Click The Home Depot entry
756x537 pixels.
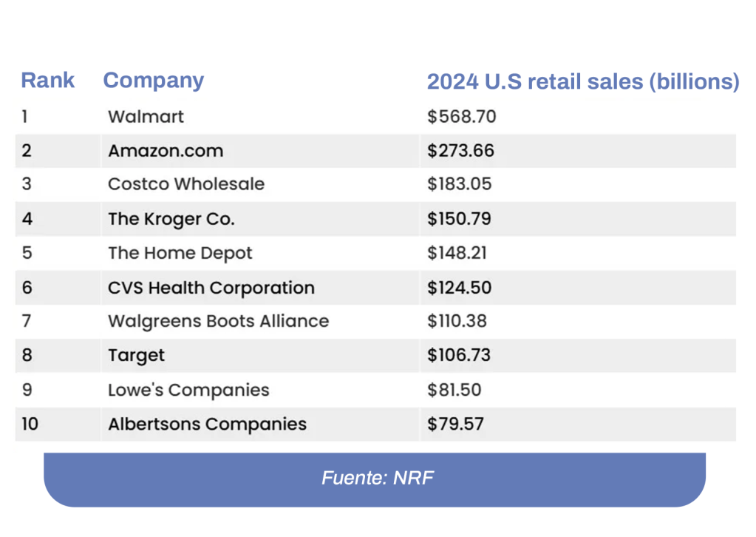click(x=180, y=253)
